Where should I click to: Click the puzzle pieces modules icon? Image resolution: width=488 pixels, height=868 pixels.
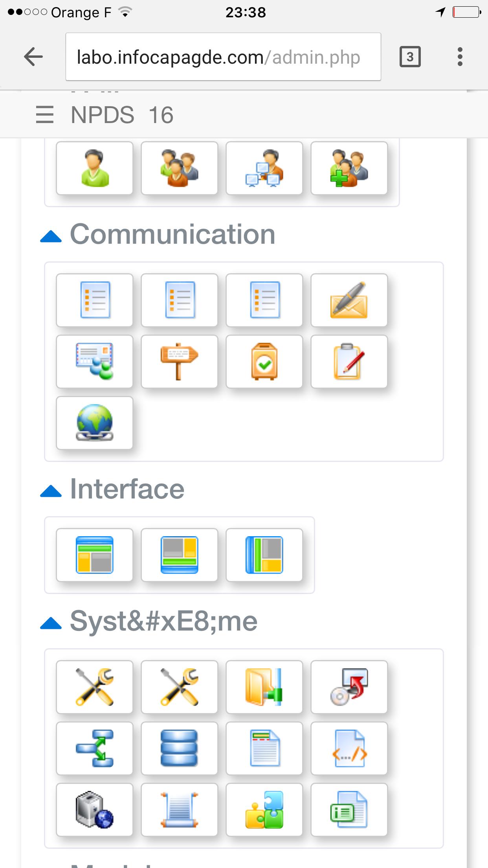click(264, 809)
